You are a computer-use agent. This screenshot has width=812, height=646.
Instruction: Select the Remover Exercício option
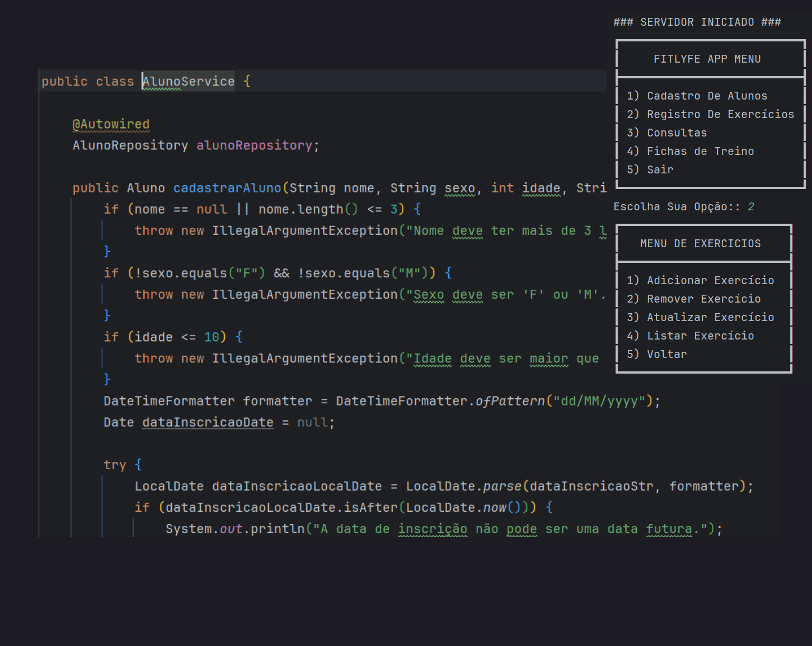click(x=693, y=299)
